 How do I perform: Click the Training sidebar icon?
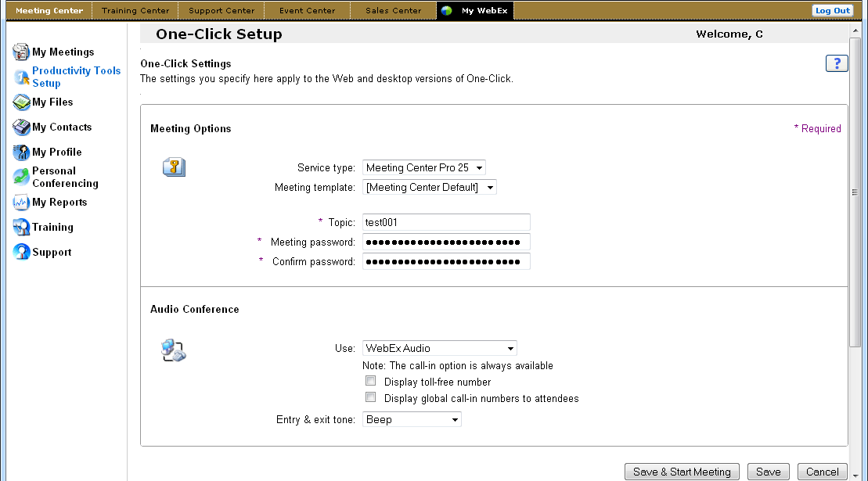coord(21,228)
